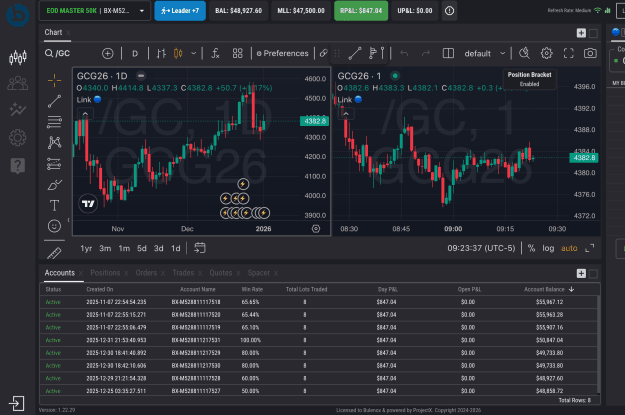The height and width of the screenshot is (415, 625).
Task: Open the quick search magnifier icon
Action: 524,53
